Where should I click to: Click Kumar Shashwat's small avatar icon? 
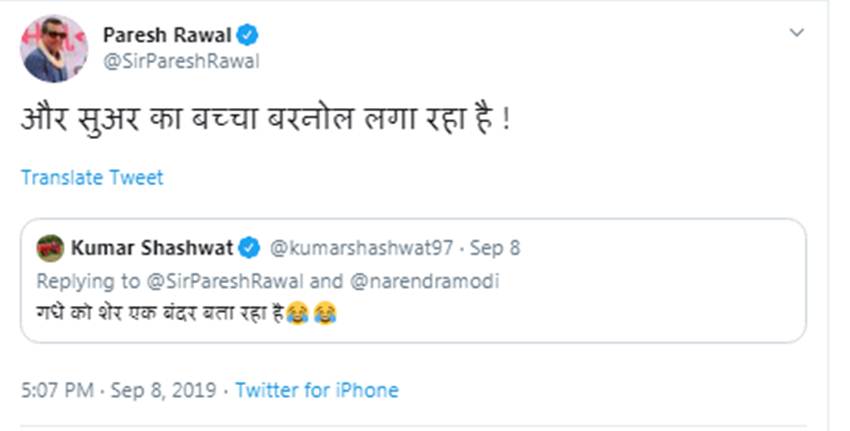50,248
